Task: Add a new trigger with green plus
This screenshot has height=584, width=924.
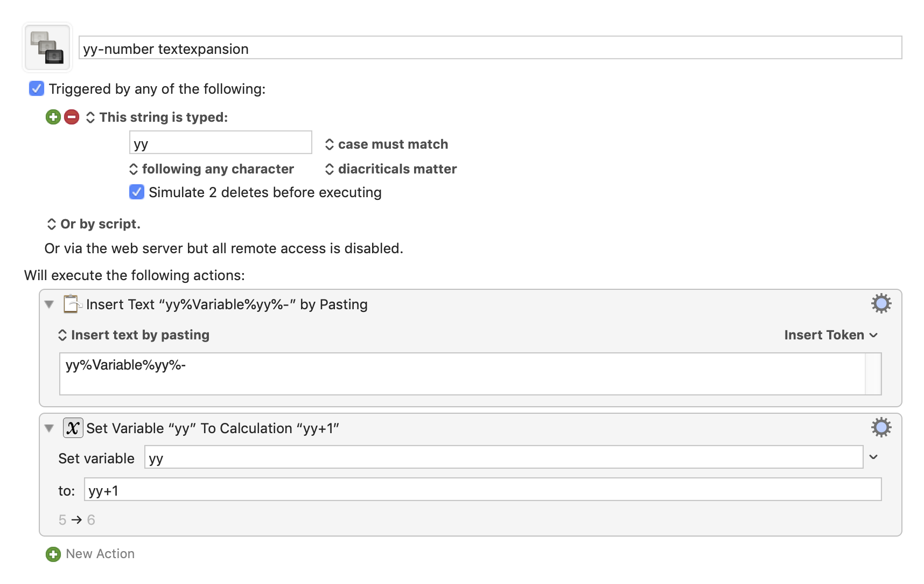Action: pos(53,117)
